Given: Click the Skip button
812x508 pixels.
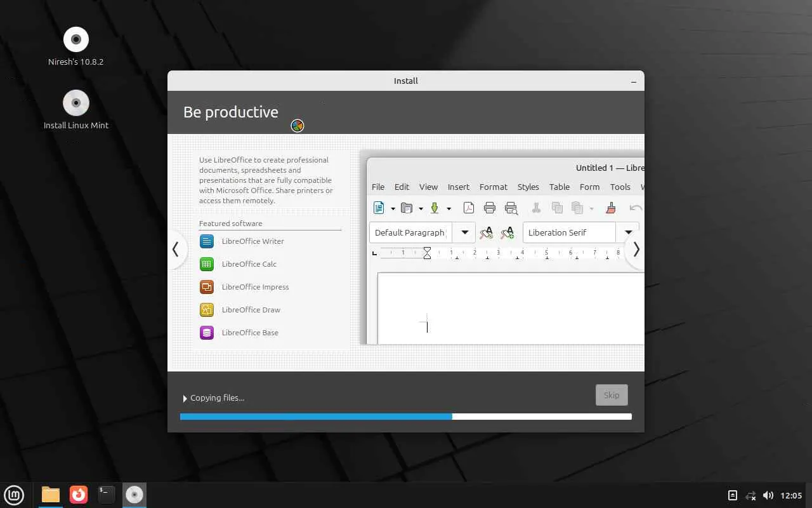Looking at the screenshot, I should click(612, 395).
